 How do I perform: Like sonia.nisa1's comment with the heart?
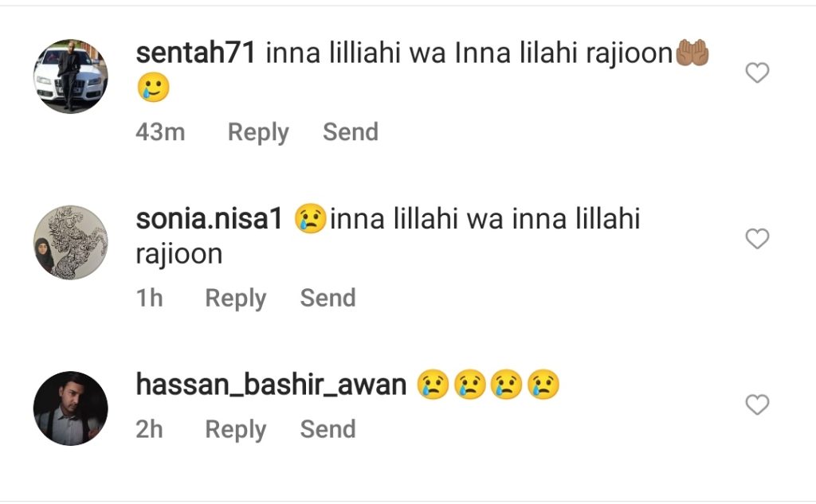(757, 239)
